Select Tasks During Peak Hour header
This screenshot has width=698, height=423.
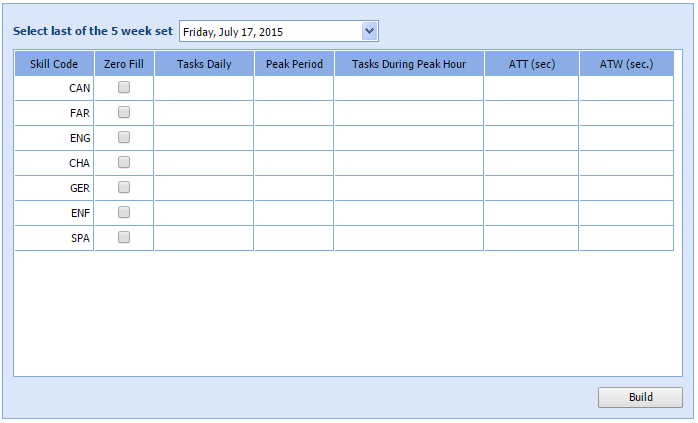click(409, 64)
